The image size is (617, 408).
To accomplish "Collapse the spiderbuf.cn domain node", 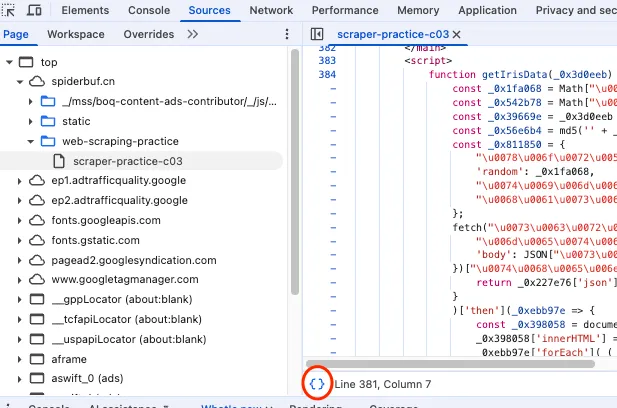I will click(20, 82).
